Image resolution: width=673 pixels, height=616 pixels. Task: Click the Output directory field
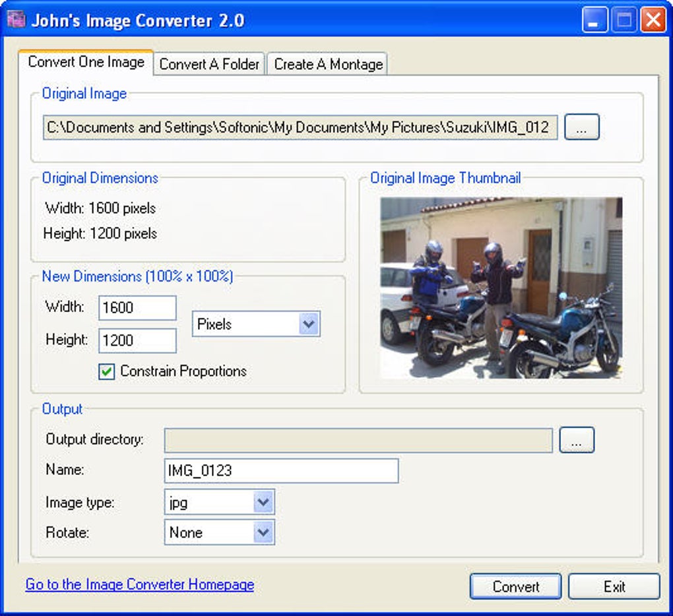[358, 440]
